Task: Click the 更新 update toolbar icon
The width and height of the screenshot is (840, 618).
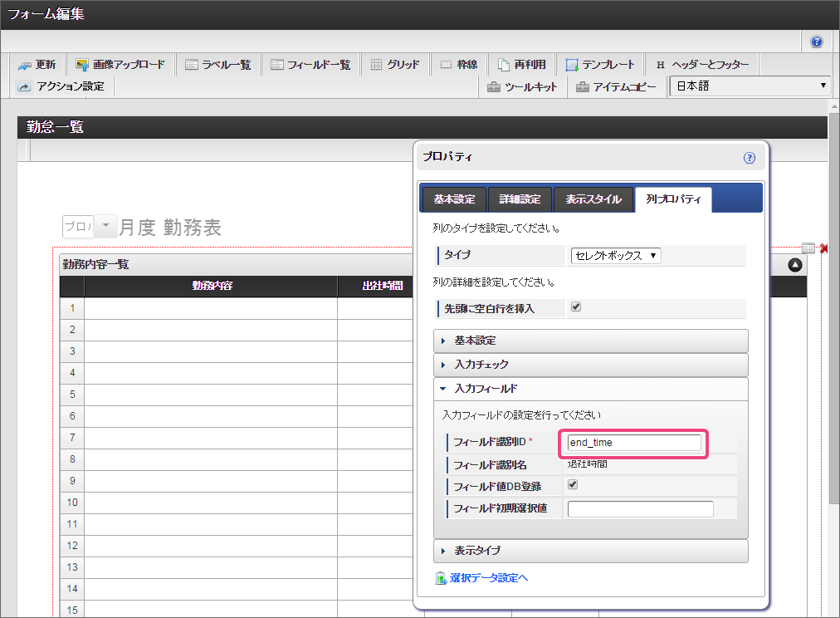Action: [x=37, y=65]
